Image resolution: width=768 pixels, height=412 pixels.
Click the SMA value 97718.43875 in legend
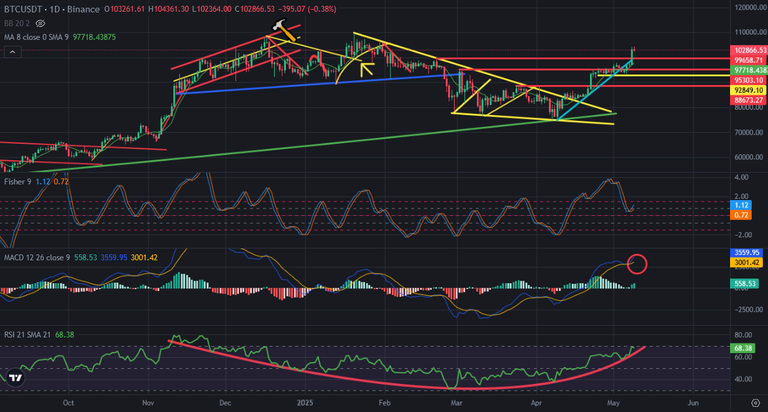(95, 37)
